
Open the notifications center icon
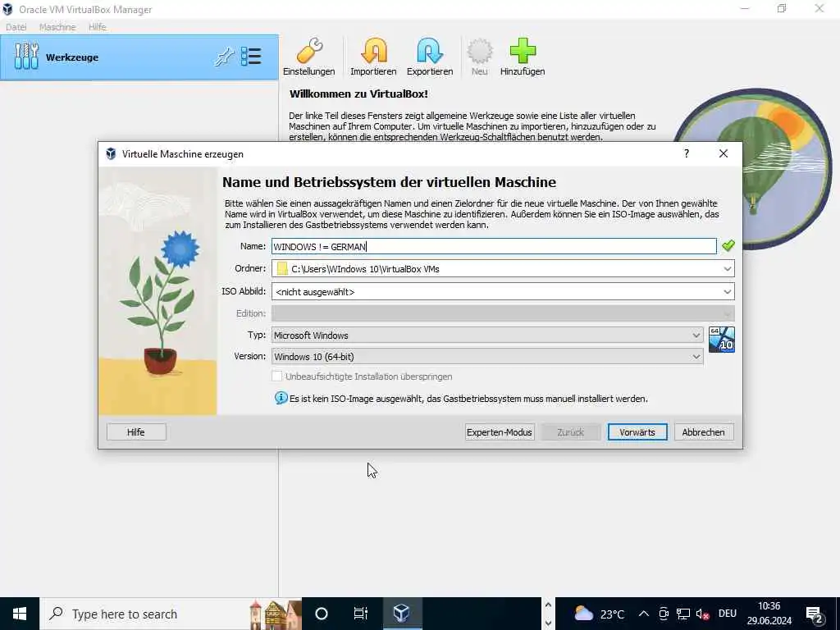815,614
